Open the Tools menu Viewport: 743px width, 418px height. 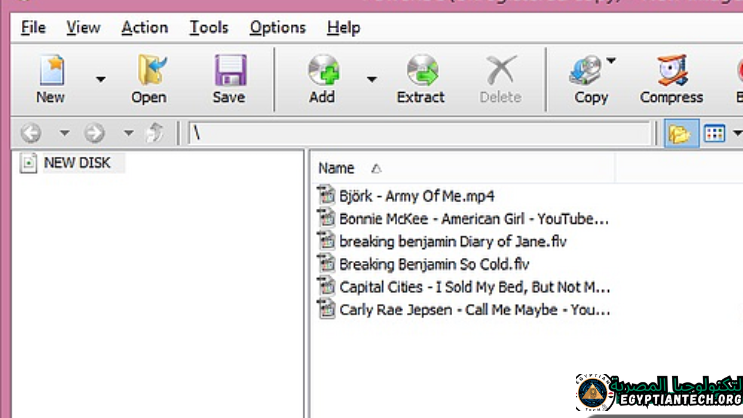[x=208, y=27]
